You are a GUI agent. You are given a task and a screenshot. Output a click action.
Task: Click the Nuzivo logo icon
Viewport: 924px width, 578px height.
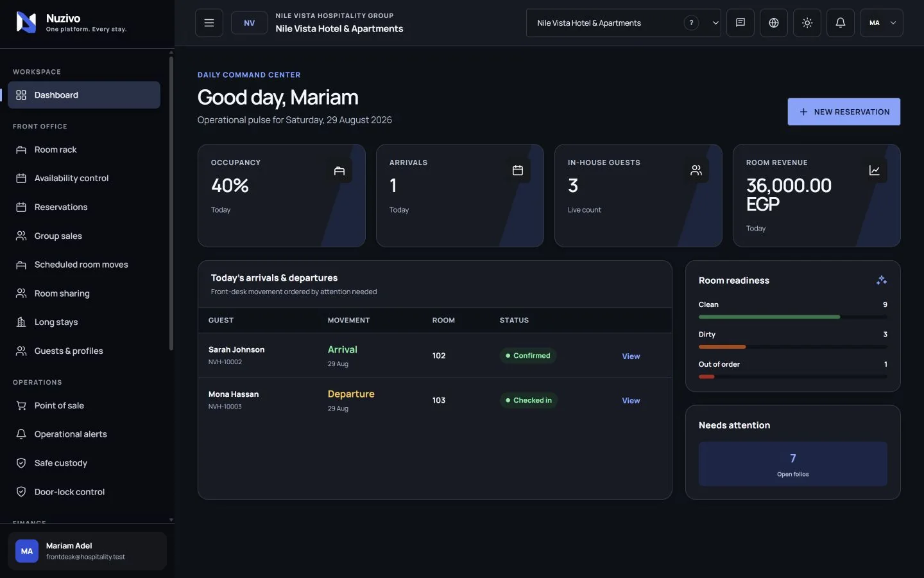26,22
